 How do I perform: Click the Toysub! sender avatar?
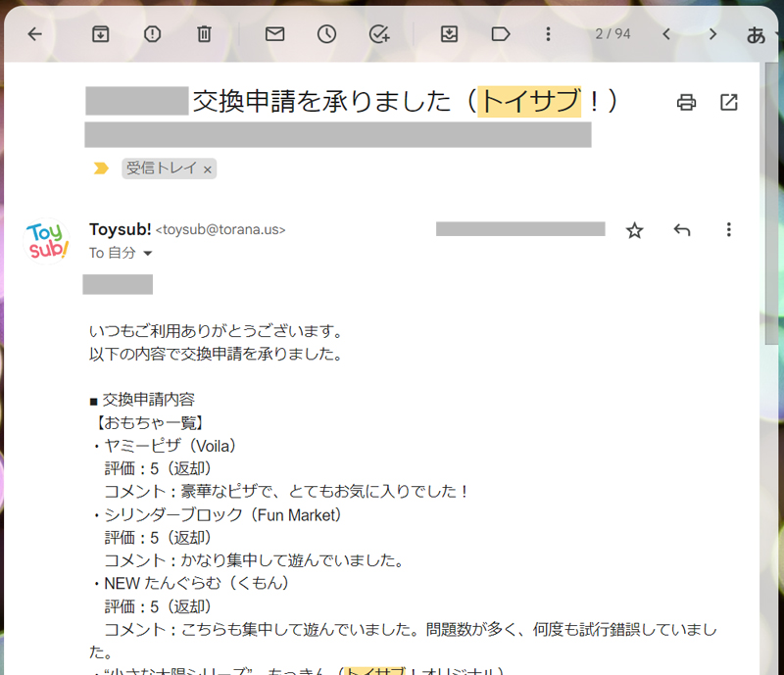[46, 241]
